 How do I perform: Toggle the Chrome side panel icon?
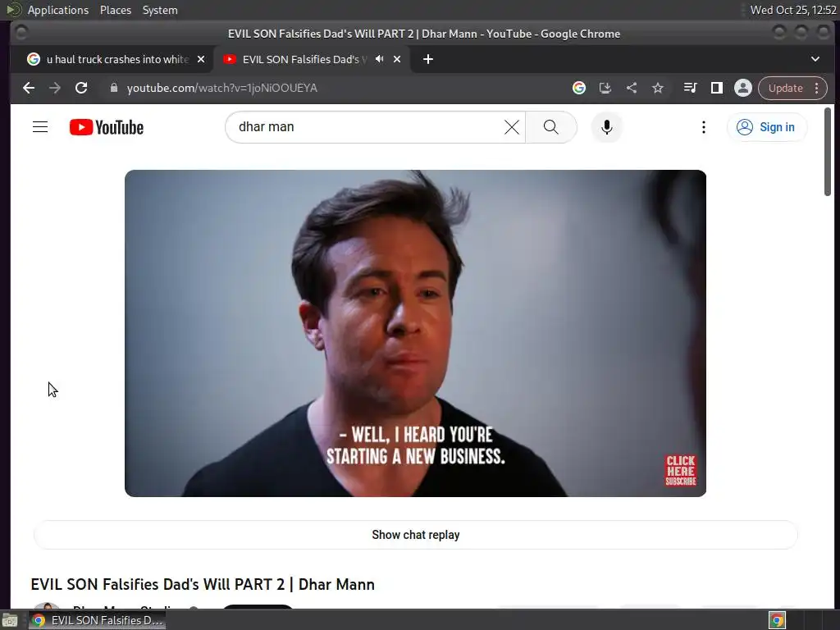(x=716, y=88)
